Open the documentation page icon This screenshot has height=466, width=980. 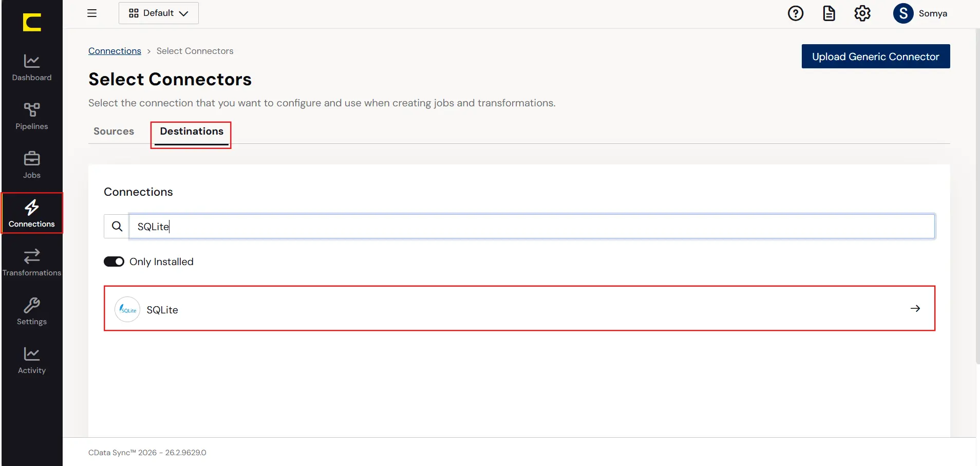(829, 13)
